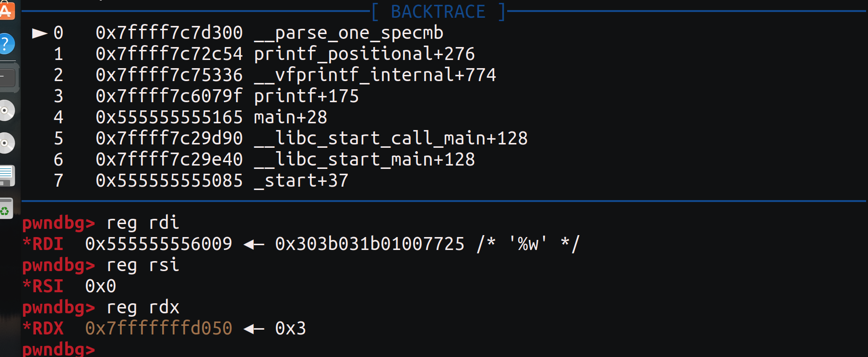Click the RSI register value 0x0

[x=101, y=286]
